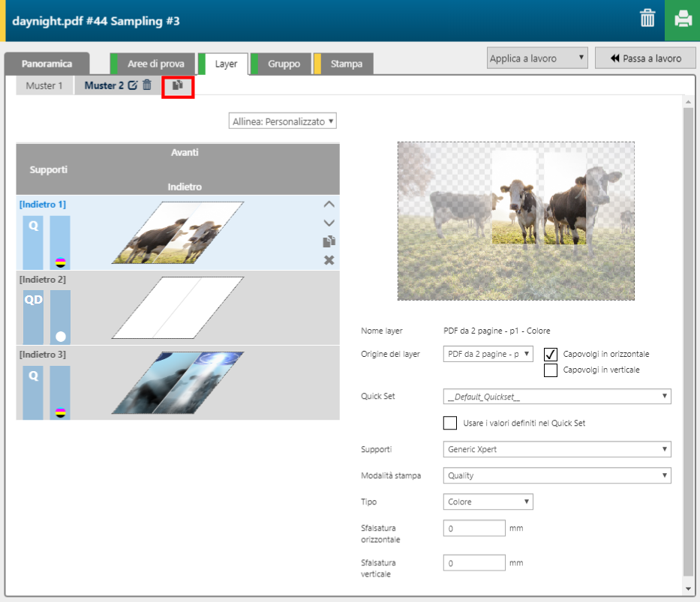
Task: Delete Muster 2 using its trash icon
Action: coord(147,85)
